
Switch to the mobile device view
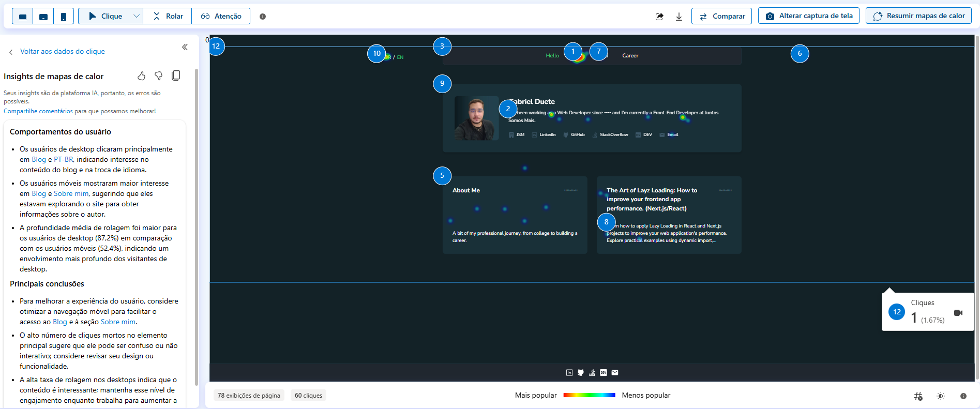click(x=64, y=17)
